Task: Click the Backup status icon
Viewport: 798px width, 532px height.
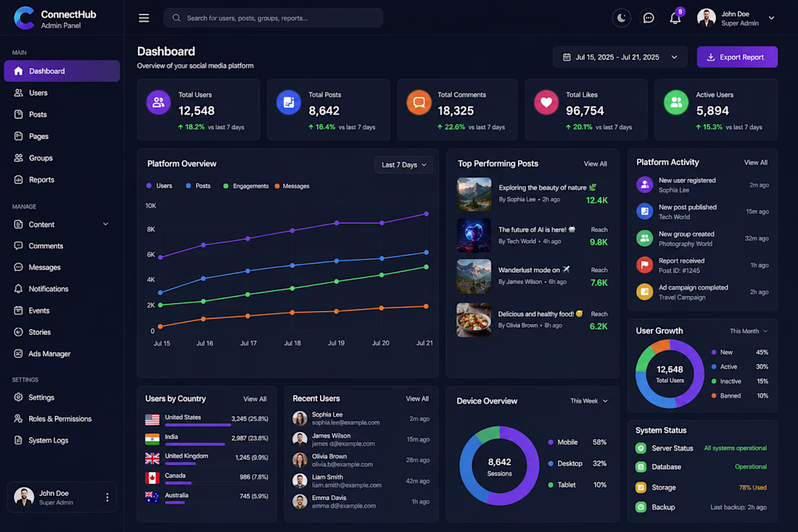Action: coord(641,507)
